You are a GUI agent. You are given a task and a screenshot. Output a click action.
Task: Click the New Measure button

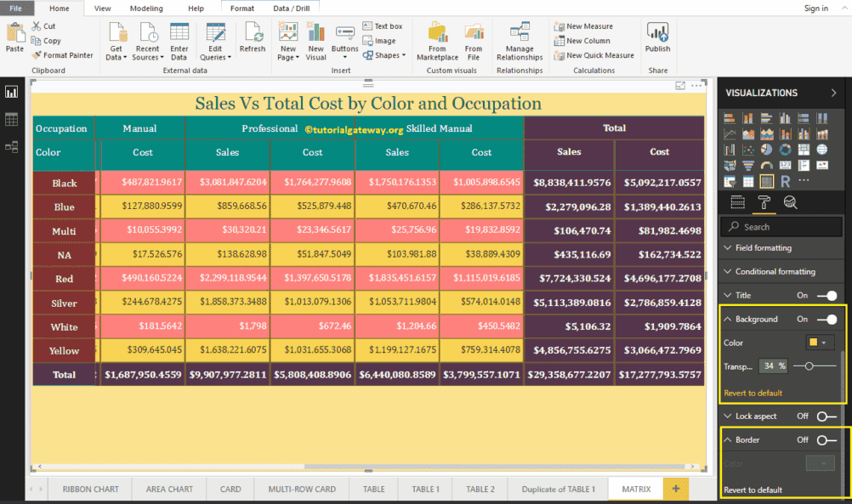589,26
